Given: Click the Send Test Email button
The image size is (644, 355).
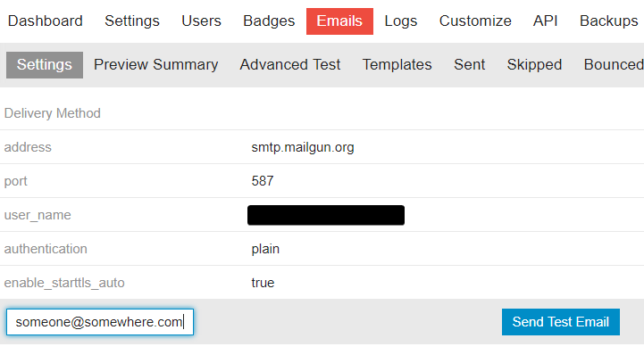Looking at the screenshot, I should coord(561,322).
